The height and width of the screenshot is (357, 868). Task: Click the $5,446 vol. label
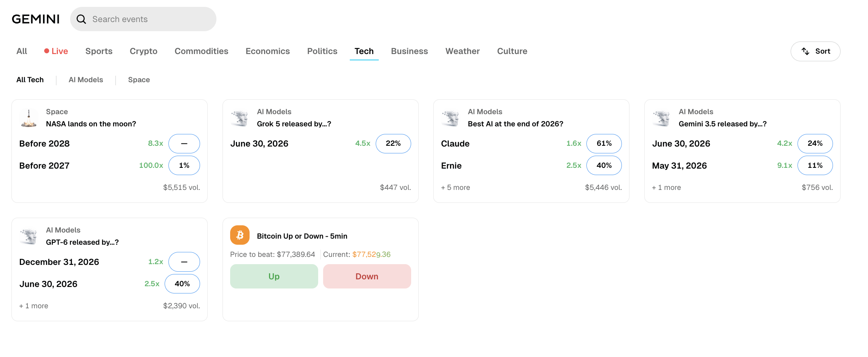tap(604, 188)
